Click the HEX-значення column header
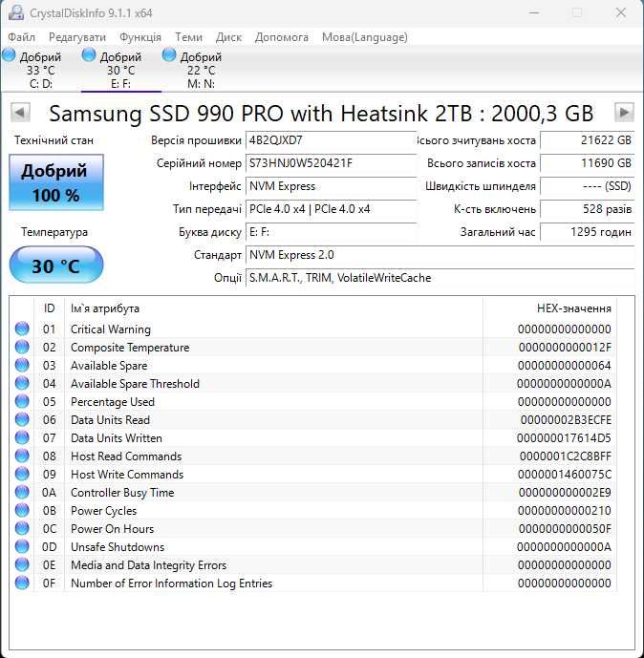This screenshot has width=644, height=658. [550, 308]
